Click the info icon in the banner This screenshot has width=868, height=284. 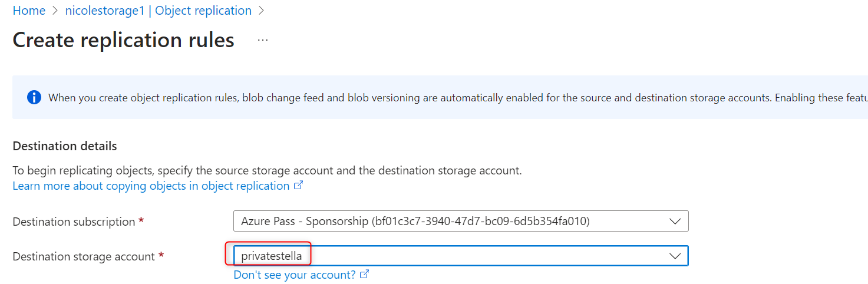click(x=34, y=97)
